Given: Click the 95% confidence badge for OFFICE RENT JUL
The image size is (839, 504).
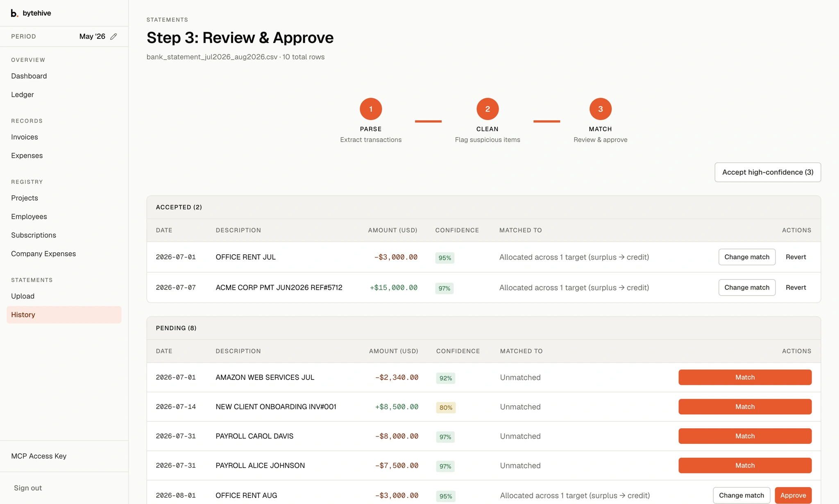Looking at the screenshot, I should click(x=444, y=258).
